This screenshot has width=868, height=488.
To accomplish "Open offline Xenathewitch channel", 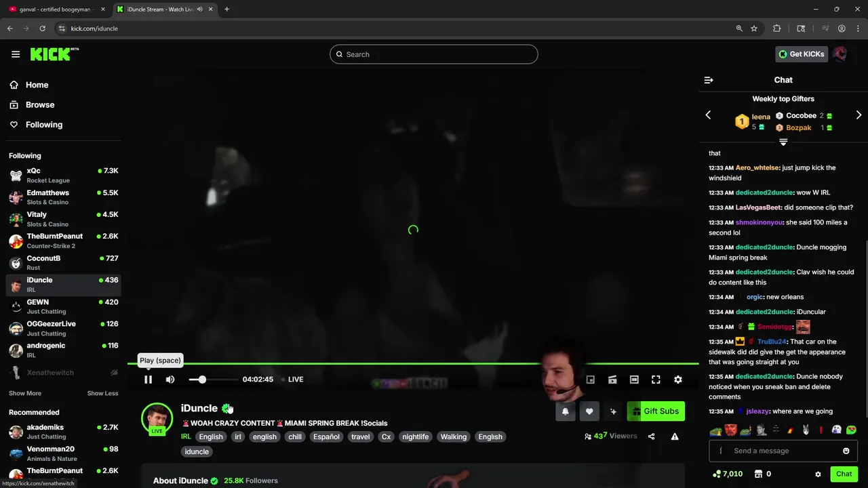I will [64, 373].
